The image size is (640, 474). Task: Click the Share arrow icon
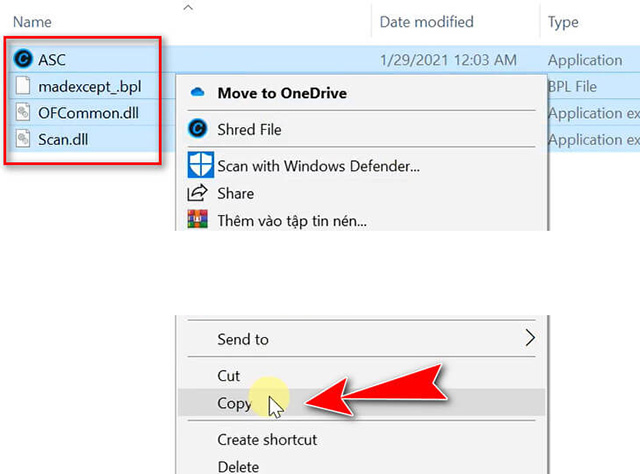(x=198, y=193)
